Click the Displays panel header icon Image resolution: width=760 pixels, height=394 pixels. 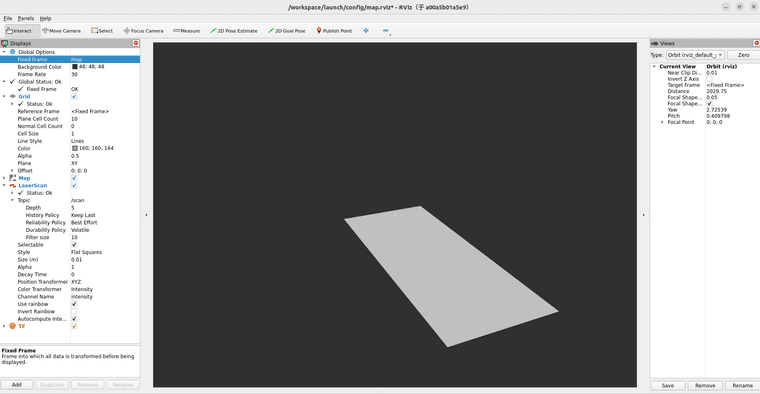pyautogui.click(x=5, y=43)
